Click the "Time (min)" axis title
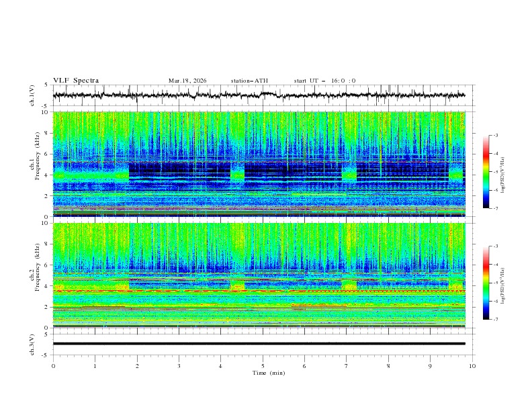The width and height of the screenshot is (532, 411). [x=269, y=373]
